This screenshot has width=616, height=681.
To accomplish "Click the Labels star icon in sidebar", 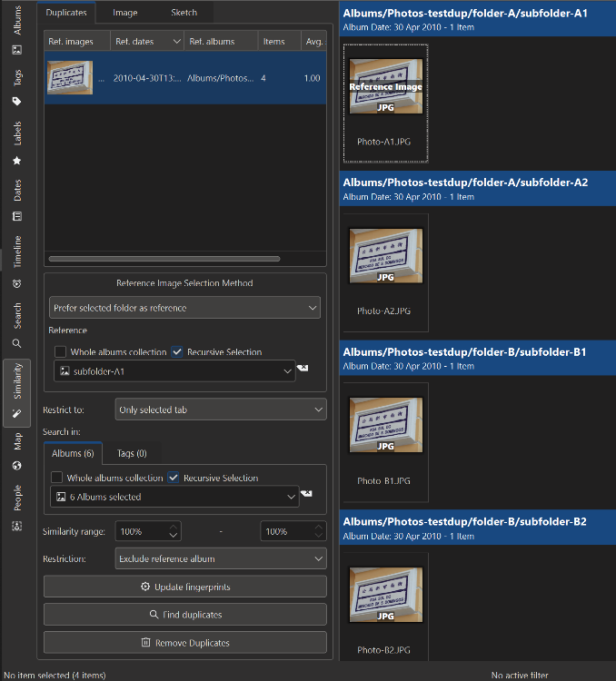I will 16,161.
